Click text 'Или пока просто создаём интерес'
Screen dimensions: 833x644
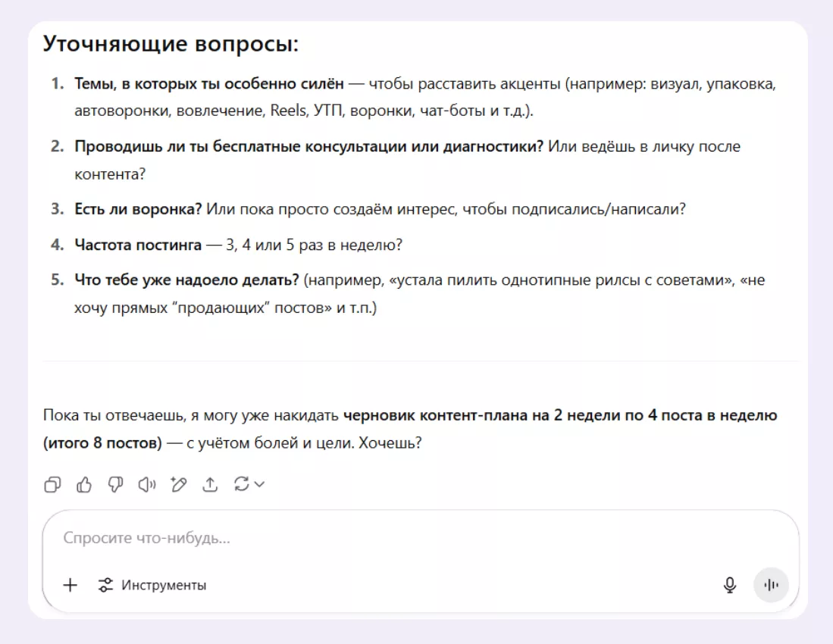pos(331,209)
